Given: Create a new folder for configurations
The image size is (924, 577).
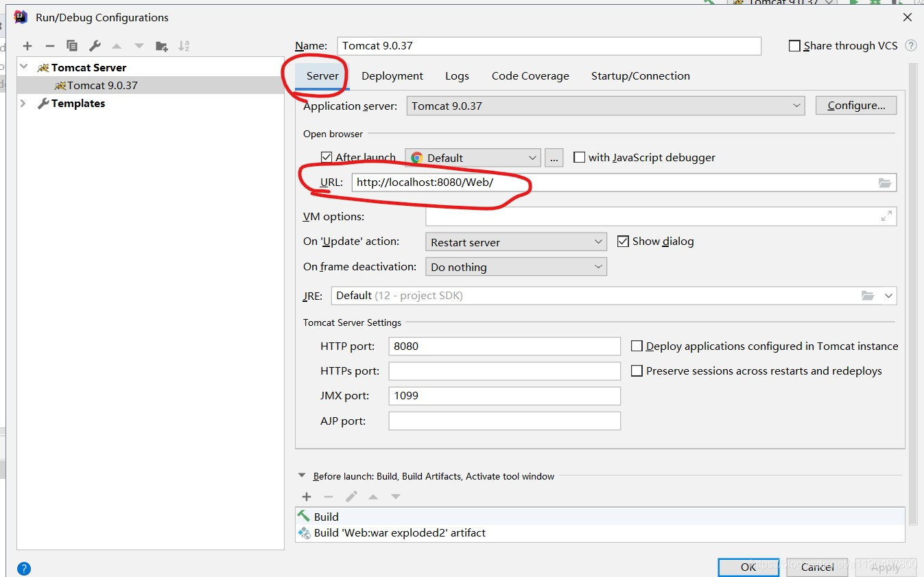Looking at the screenshot, I should pos(162,46).
